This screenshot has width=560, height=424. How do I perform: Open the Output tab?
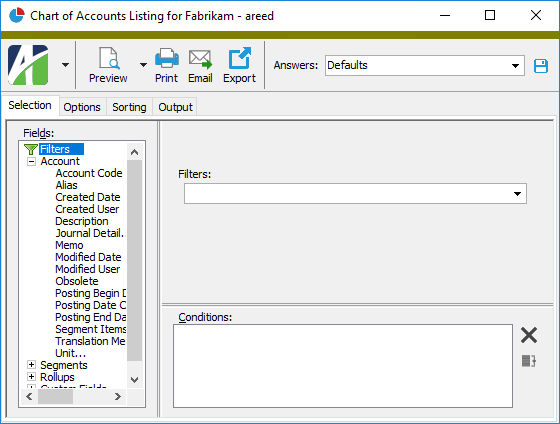click(175, 107)
